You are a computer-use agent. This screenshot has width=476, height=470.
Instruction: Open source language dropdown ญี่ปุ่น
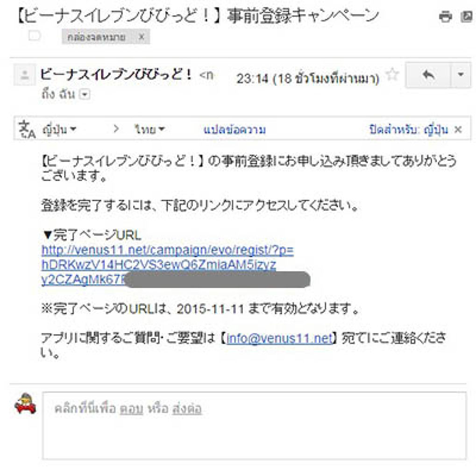click(x=59, y=129)
